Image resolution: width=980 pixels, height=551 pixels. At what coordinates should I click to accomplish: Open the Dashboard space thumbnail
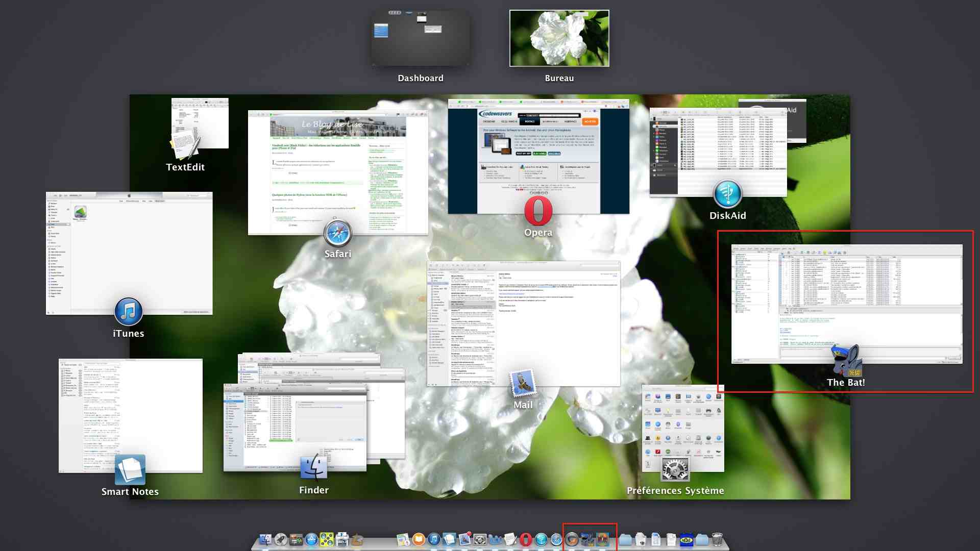[x=420, y=38]
